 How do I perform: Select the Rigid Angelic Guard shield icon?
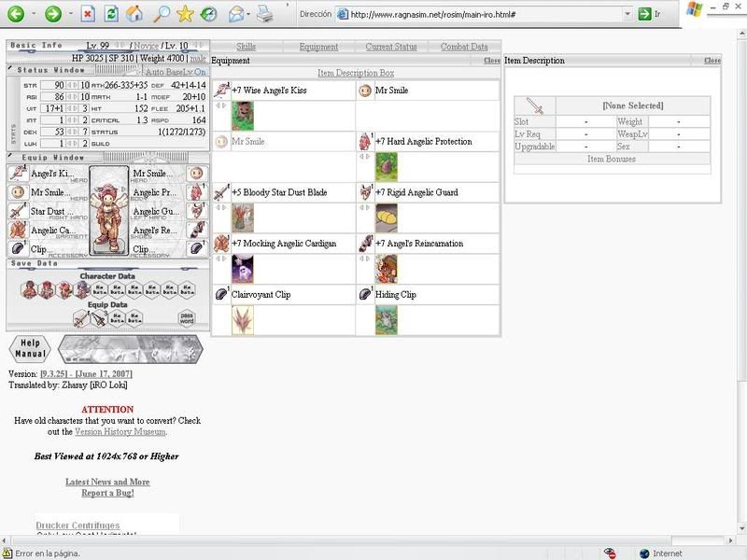click(x=365, y=192)
